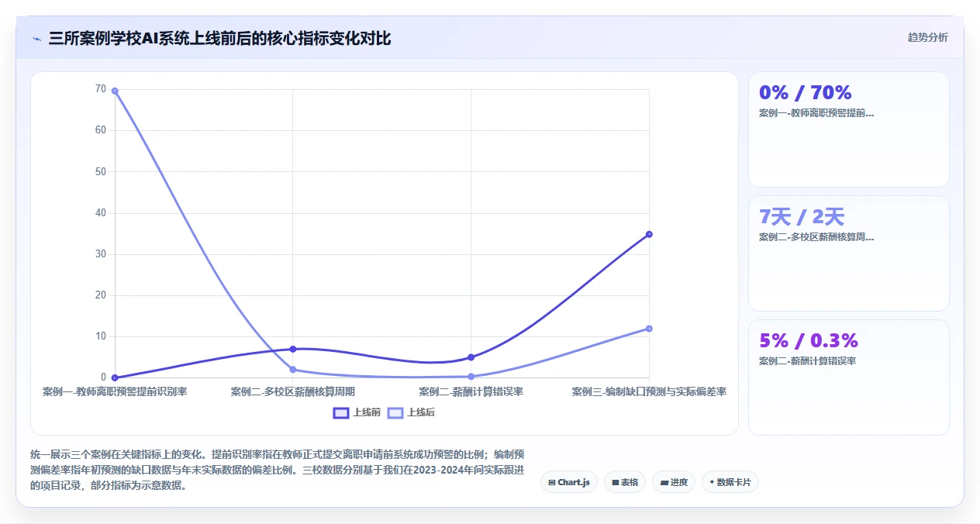The height and width of the screenshot is (524, 980).
Task: Select the 进度 tag
Action: 674,482
